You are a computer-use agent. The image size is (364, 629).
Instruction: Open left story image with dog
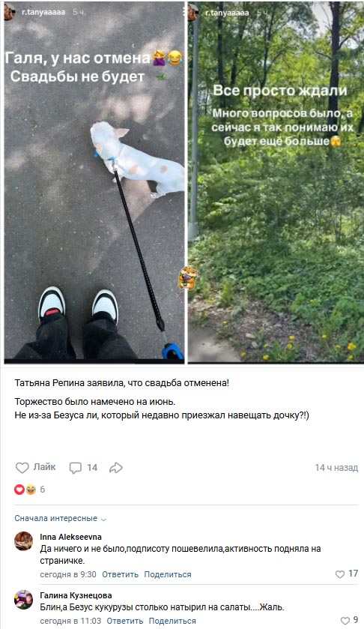click(x=94, y=182)
